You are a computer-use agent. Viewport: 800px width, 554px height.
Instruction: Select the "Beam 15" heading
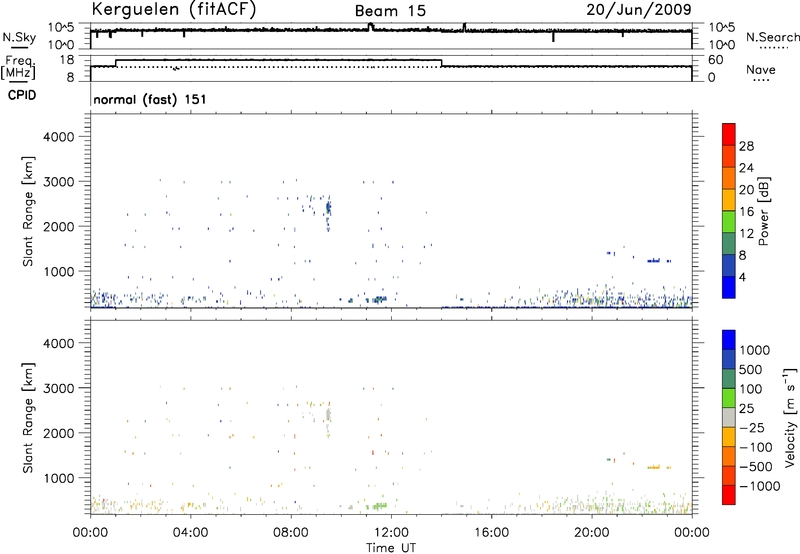point(390,11)
